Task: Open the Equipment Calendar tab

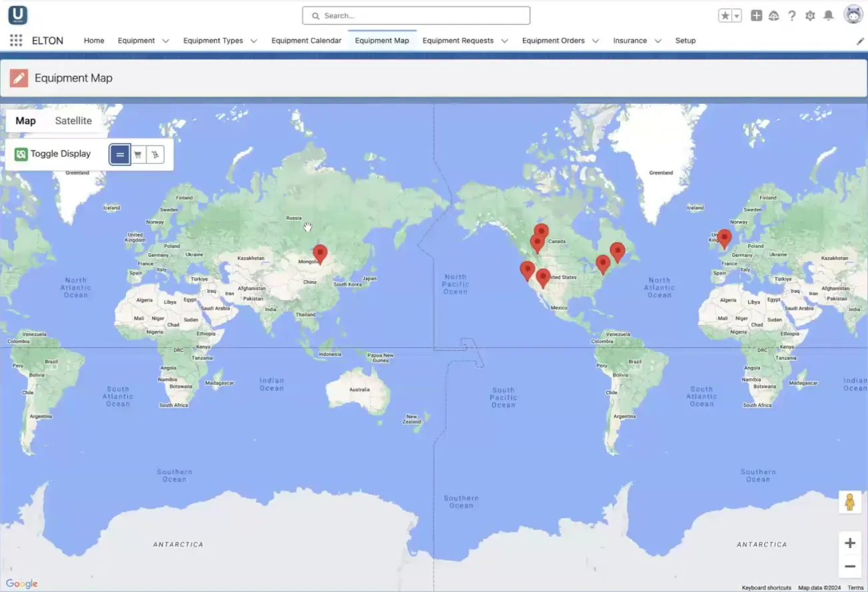Action: point(306,41)
